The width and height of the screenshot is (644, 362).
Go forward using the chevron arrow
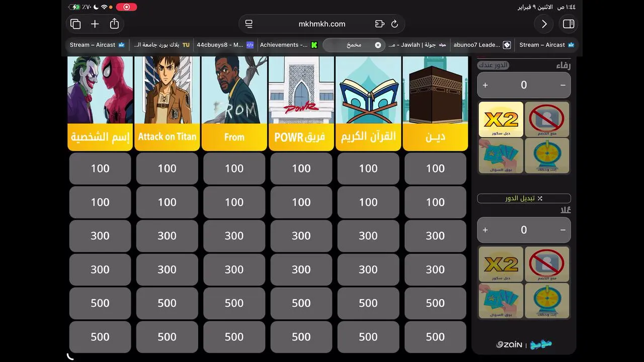(x=544, y=24)
